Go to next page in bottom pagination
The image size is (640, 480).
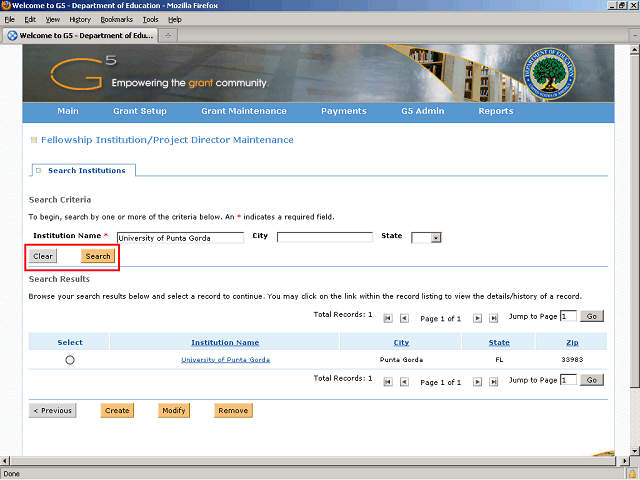(477, 382)
